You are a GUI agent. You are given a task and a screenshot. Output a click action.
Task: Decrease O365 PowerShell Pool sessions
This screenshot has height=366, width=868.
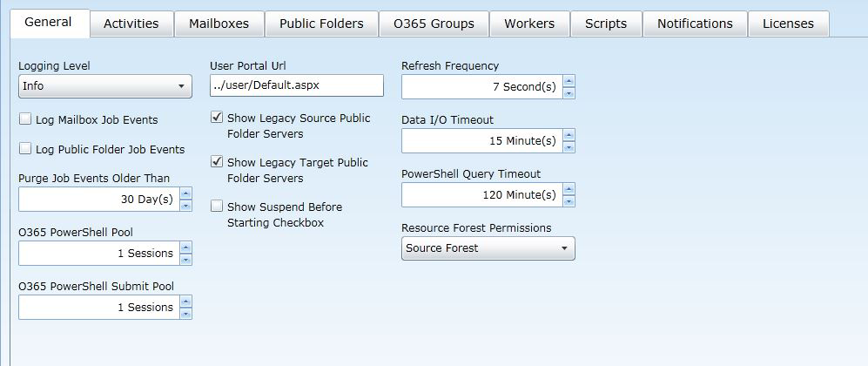coord(185,259)
